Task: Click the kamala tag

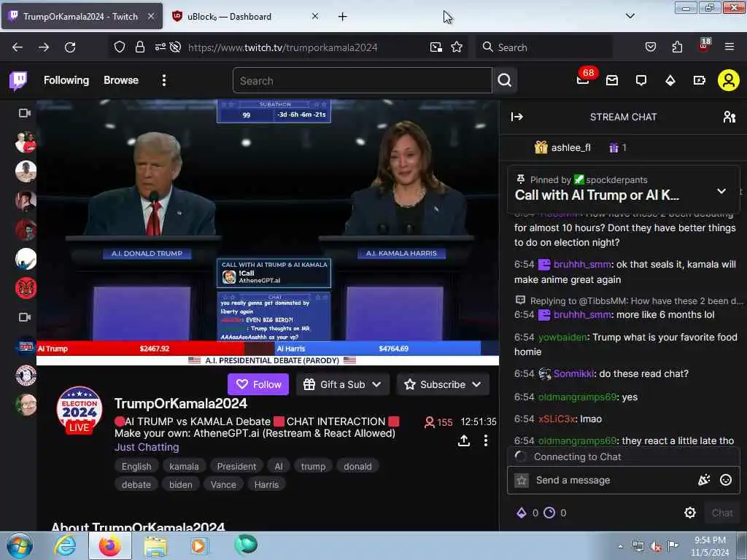Action: (x=184, y=466)
